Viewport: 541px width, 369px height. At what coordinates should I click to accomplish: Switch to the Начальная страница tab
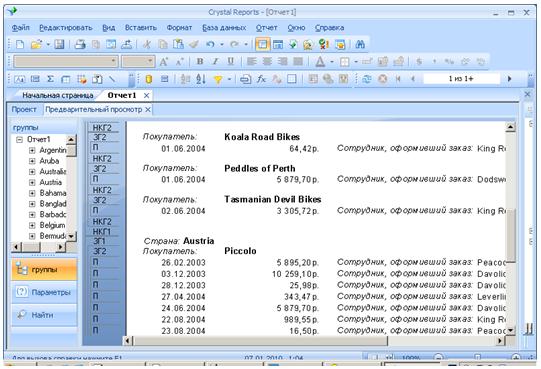(58, 96)
